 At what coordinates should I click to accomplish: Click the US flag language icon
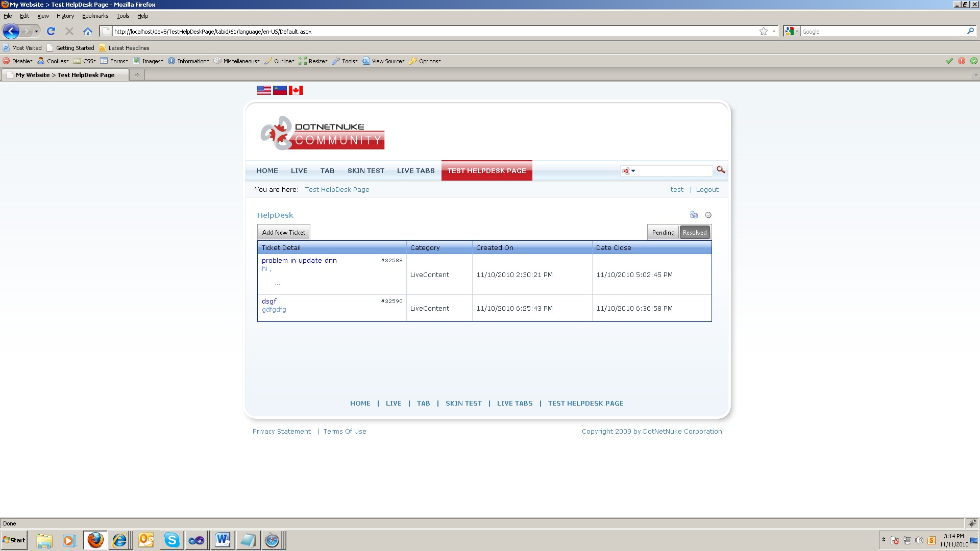click(x=264, y=90)
